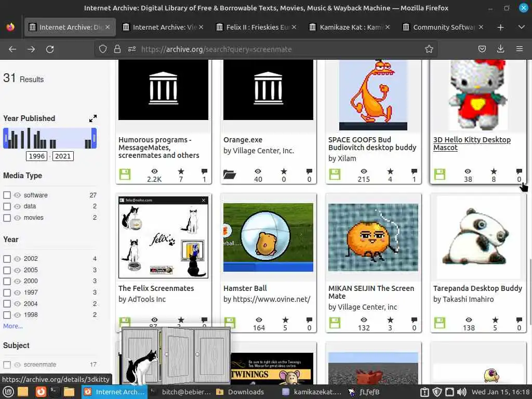
Task: Open the SPACE GOOFS orange character thumbnail
Action: pos(373,95)
